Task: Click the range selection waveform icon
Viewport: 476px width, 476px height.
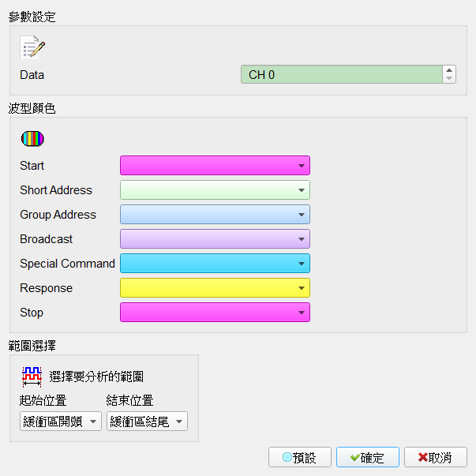Action: pyautogui.click(x=32, y=377)
